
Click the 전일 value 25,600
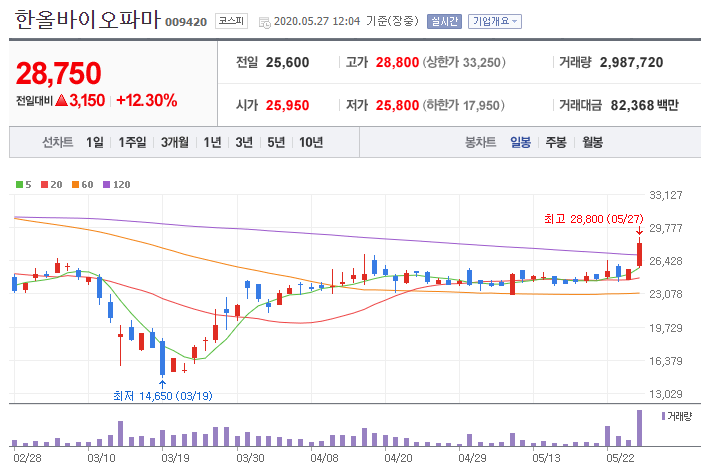tap(287, 62)
